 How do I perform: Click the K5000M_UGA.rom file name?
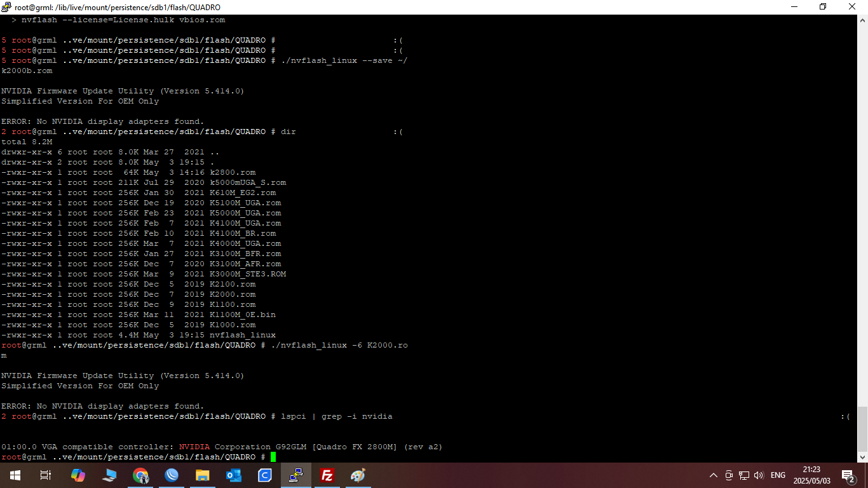tap(245, 213)
